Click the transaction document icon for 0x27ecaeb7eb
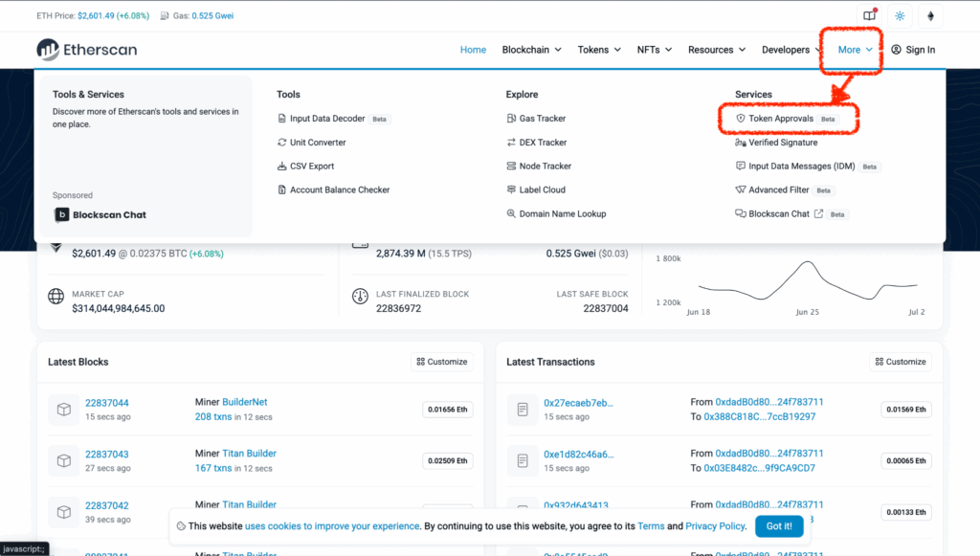 [523, 410]
